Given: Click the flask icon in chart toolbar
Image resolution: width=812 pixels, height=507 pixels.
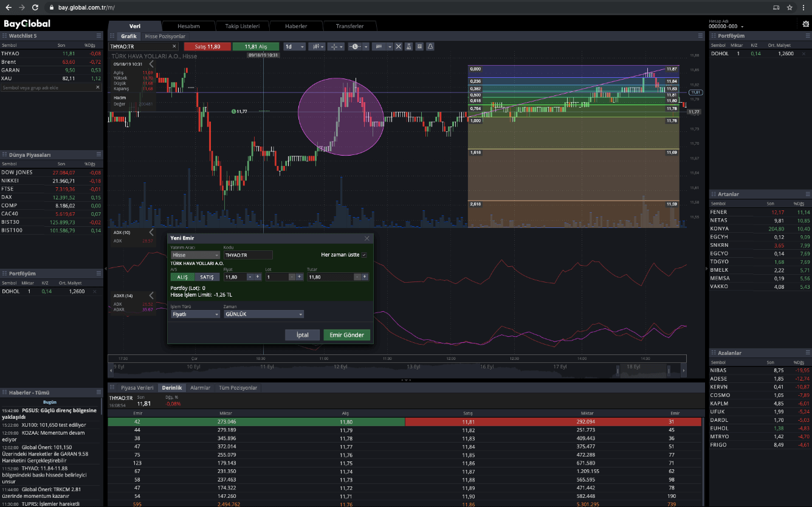Looking at the screenshot, I should pos(409,46).
